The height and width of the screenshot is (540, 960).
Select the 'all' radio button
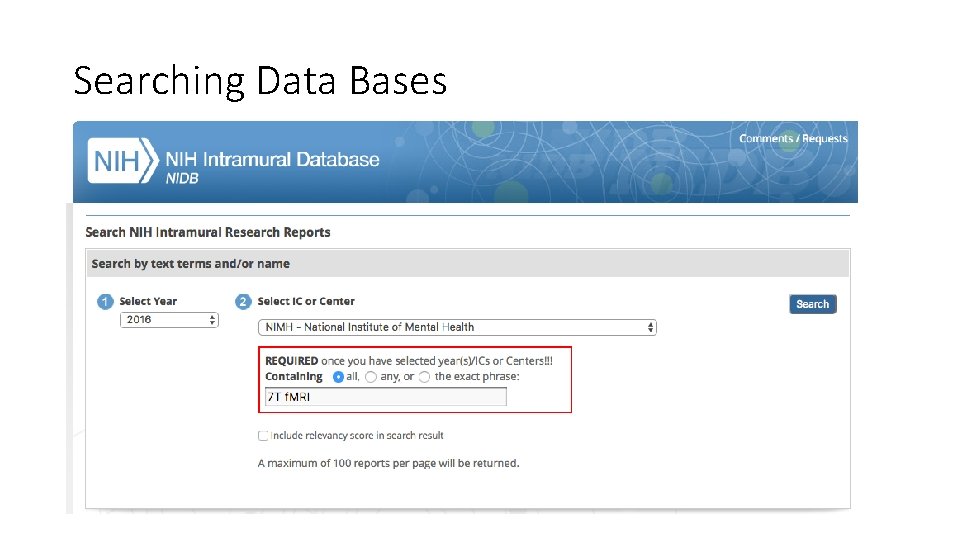pyautogui.click(x=338, y=377)
